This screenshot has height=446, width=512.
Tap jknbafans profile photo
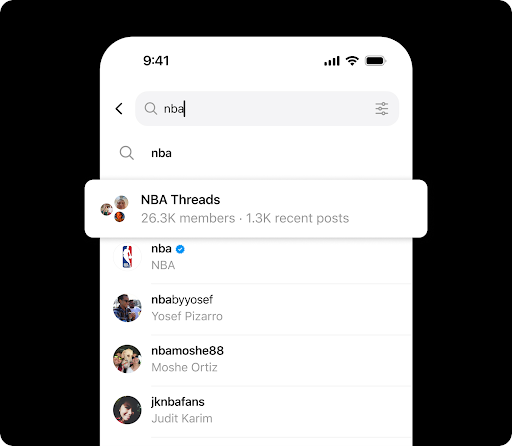point(127,410)
